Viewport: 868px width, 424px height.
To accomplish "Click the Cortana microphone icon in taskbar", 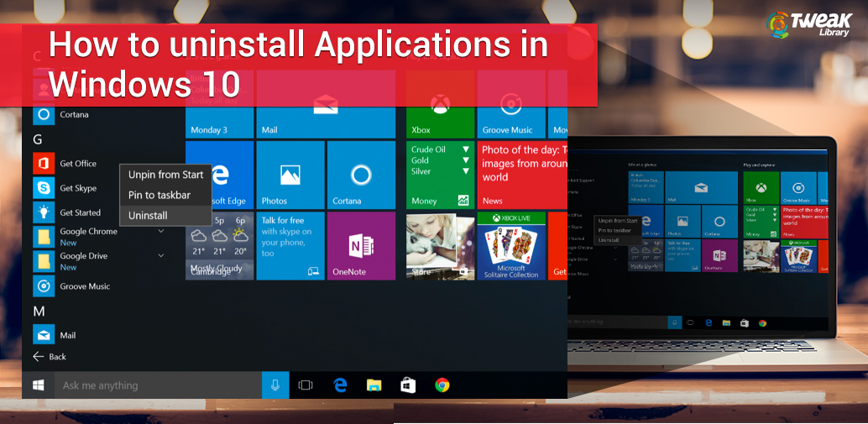I will tap(275, 385).
